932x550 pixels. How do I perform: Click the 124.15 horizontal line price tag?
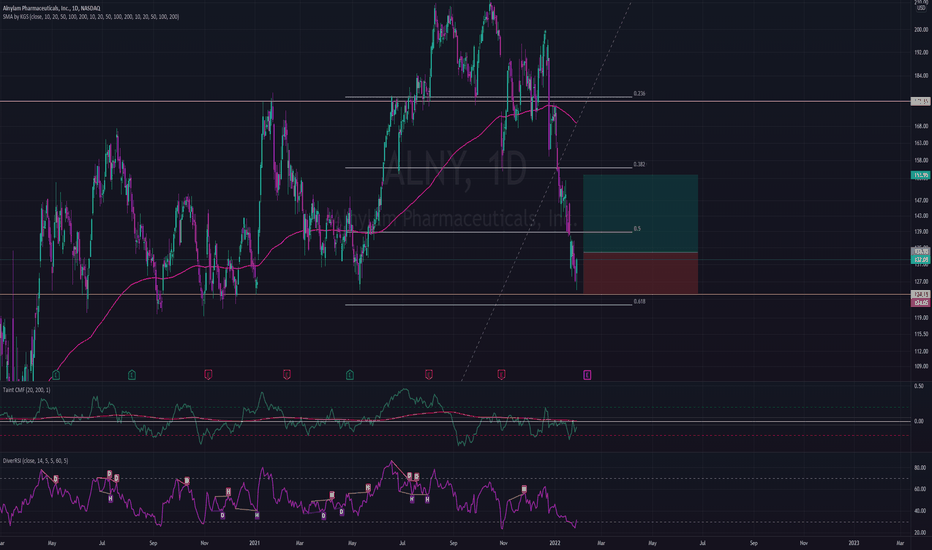point(921,295)
